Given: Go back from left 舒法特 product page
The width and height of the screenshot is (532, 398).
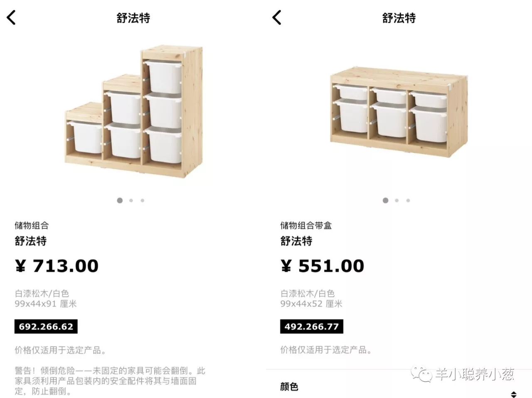Looking at the screenshot, I should [11, 18].
